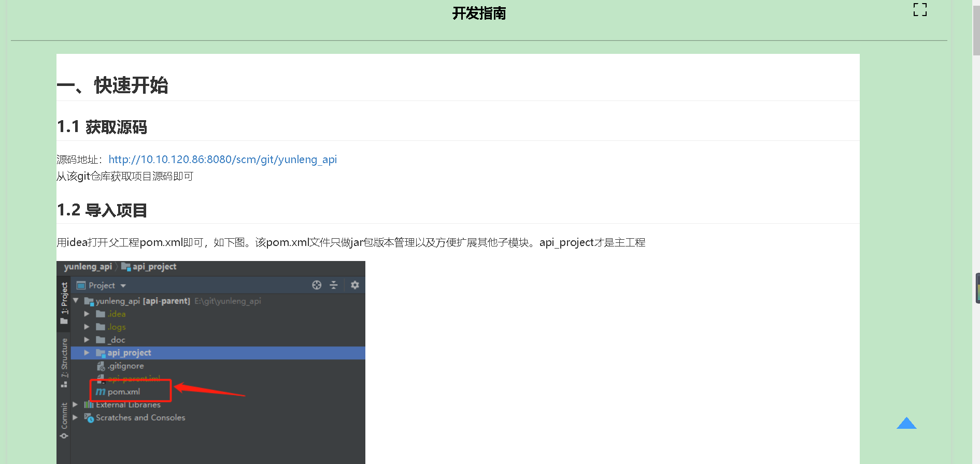Image resolution: width=980 pixels, height=464 pixels.
Task: Click the api_project module folder icon
Action: click(x=101, y=353)
